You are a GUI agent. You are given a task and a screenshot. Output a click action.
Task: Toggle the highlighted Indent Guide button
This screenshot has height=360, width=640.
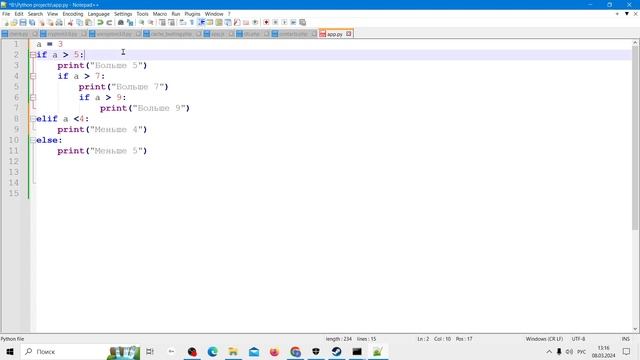coord(201,22)
